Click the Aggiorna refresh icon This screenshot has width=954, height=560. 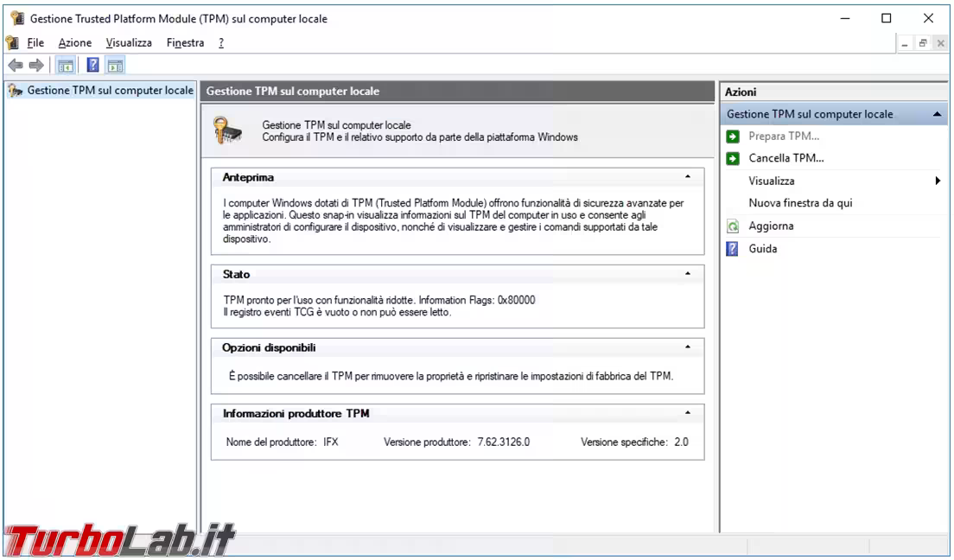[733, 226]
